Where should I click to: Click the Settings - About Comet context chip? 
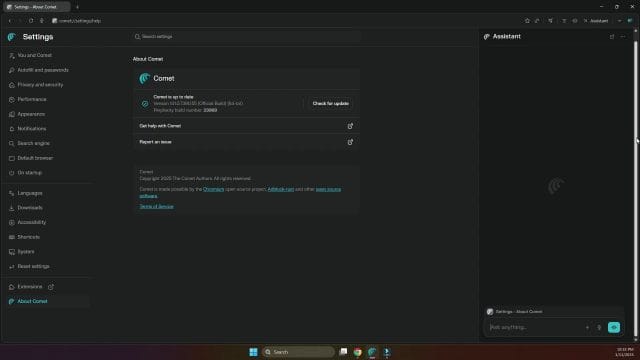pos(515,311)
